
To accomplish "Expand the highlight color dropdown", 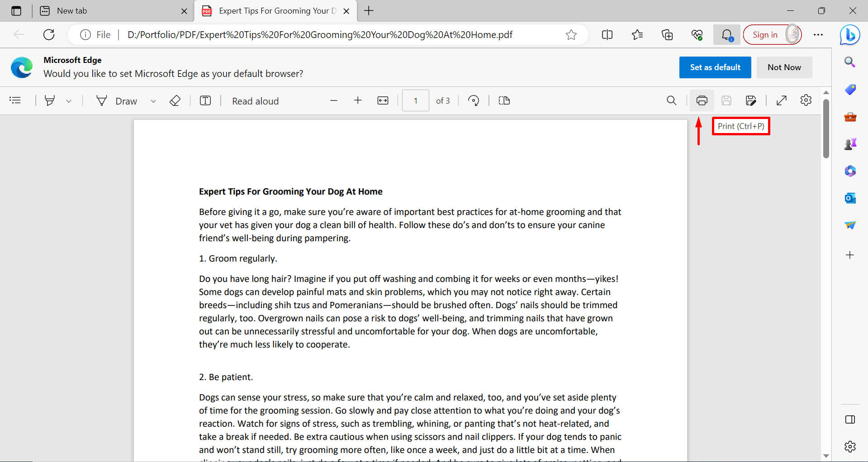I will 69,101.
